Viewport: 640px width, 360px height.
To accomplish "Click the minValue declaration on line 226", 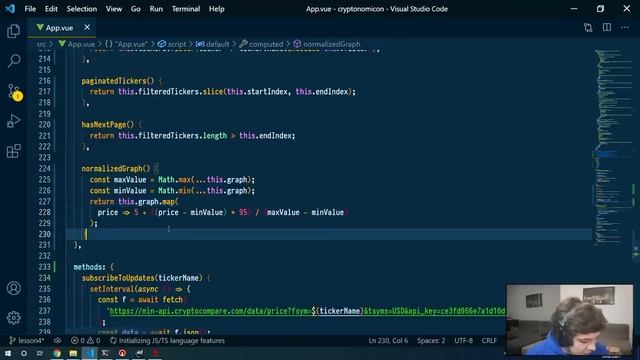I will pos(130,191).
